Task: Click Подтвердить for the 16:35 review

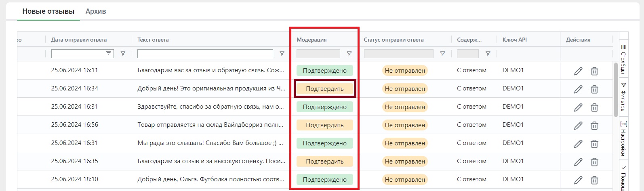Action: tap(325, 162)
